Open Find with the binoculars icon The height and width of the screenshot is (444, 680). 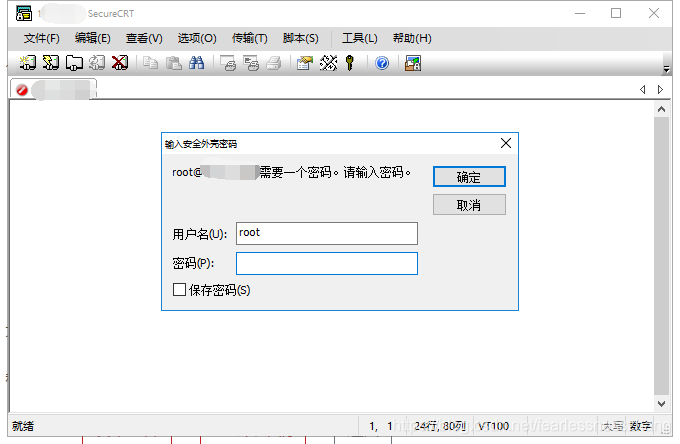click(196, 63)
